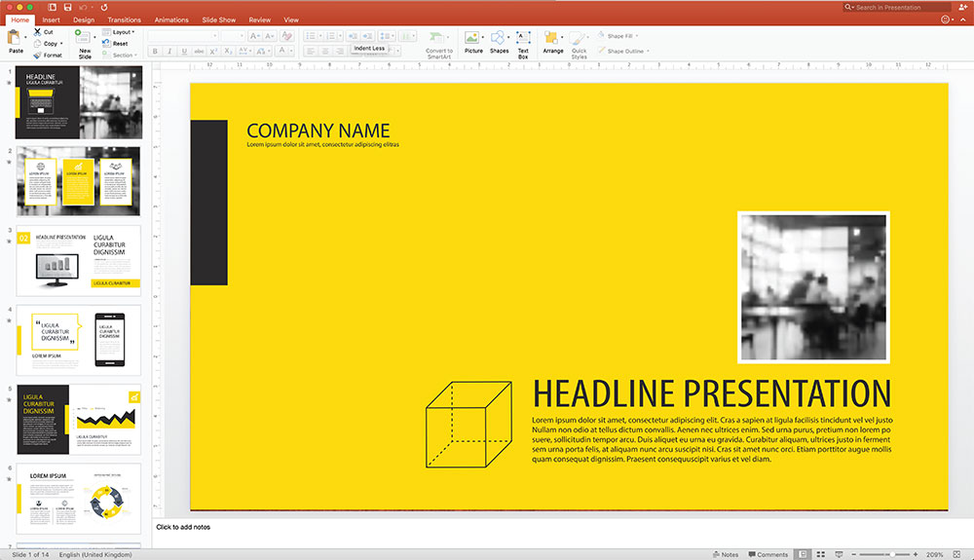Open the sidebar layout icon in title bar
974x560 pixels.
click(53, 7)
